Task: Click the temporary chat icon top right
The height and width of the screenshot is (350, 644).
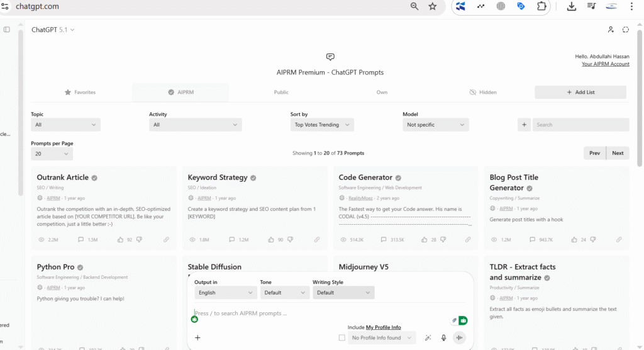Action: click(x=626, y=30)
